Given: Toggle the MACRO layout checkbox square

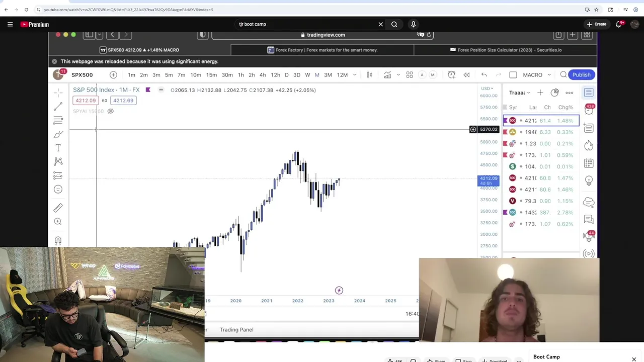Looking at the screenshot, I should click(513, 75).
